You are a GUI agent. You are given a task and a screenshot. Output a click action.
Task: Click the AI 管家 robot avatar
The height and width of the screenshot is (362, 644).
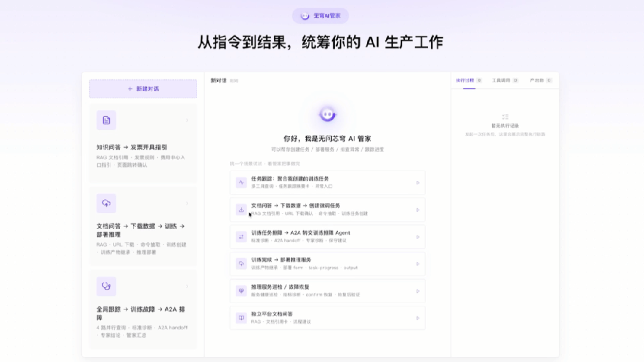327,115
